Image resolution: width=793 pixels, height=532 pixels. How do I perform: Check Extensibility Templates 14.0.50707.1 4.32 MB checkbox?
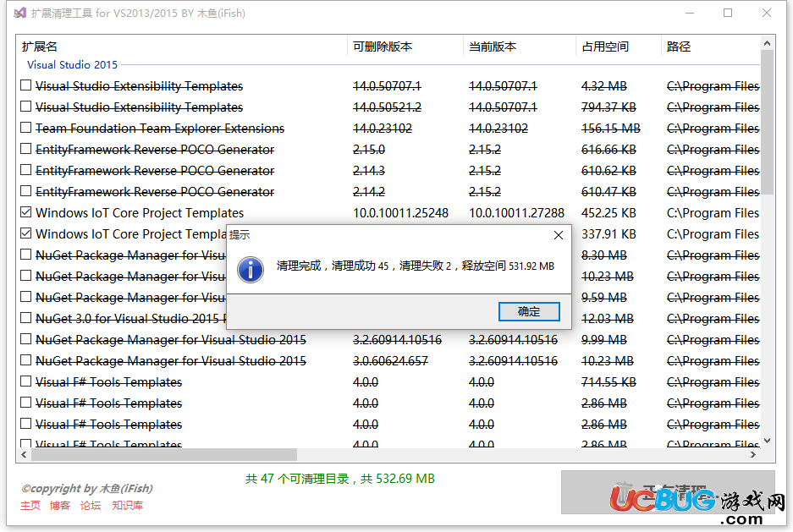coord(25,85)
